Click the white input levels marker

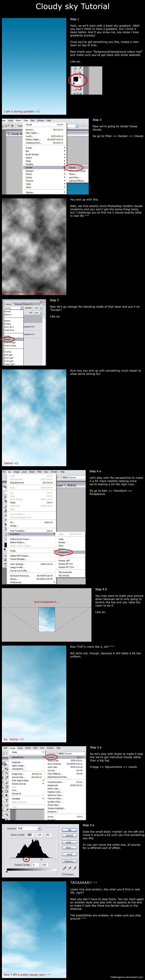(56, 860)
